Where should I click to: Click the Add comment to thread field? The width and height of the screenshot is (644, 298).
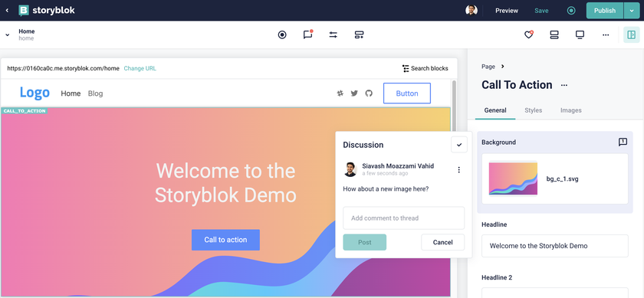[x=404, y=218]
